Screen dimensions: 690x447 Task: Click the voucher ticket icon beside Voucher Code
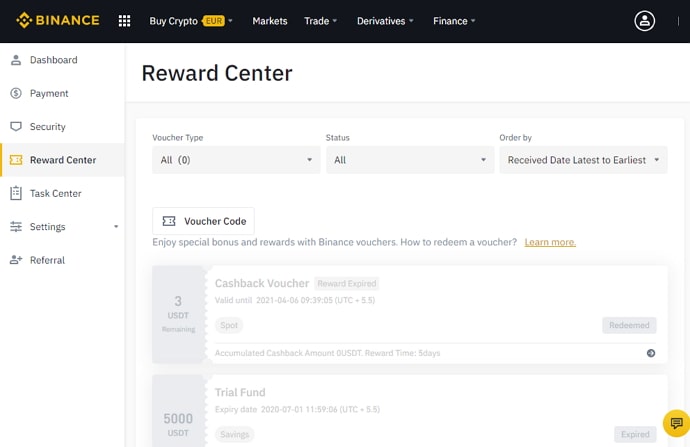tap(169, 221)
